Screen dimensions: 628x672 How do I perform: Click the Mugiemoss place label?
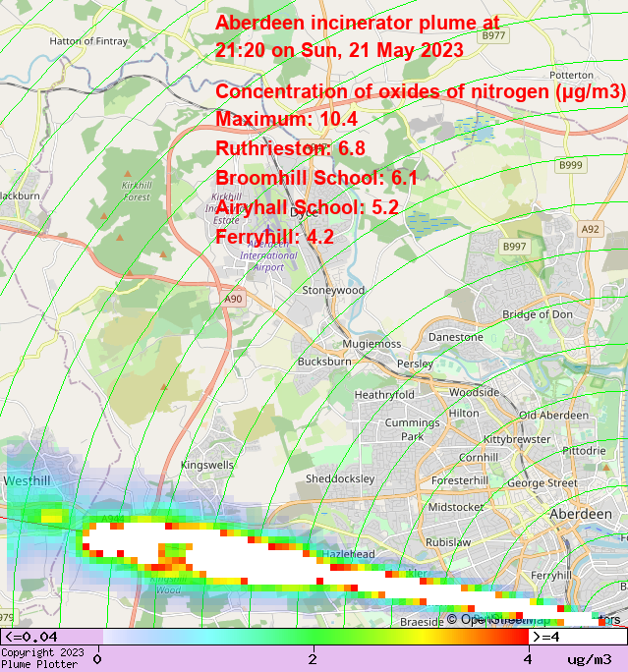371,344
